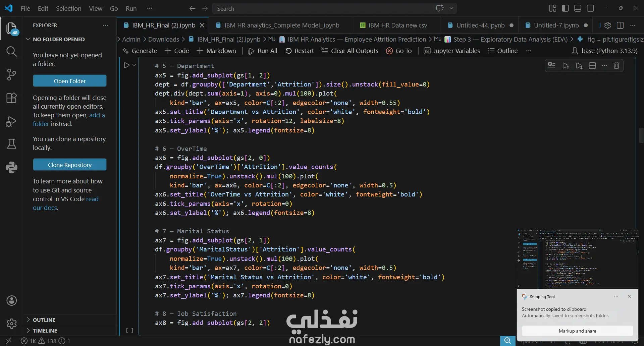
Task: Execute above cells icon in cell toolbar
Action: tap(566, 66)
